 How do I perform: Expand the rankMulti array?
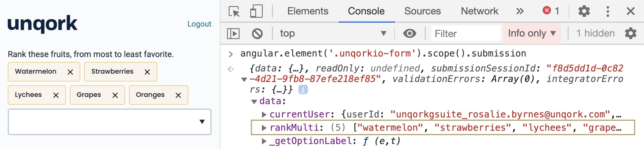(x=264, y=128)
